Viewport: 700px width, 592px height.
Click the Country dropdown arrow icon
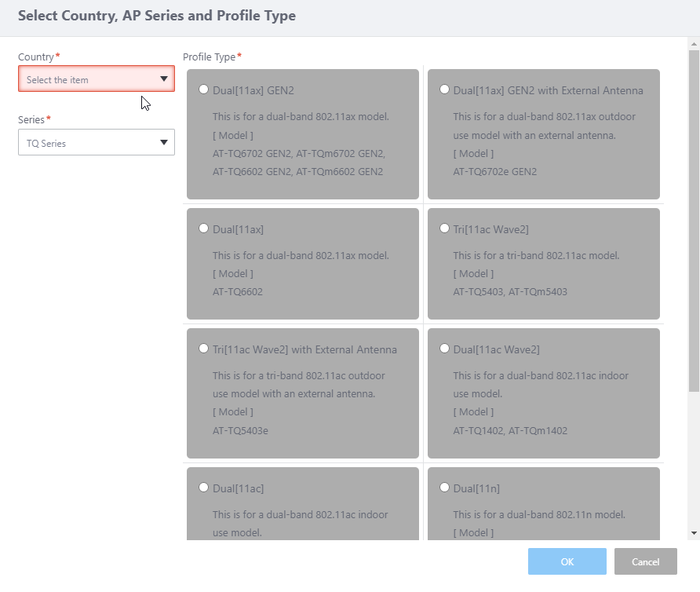tap(163, 79)
